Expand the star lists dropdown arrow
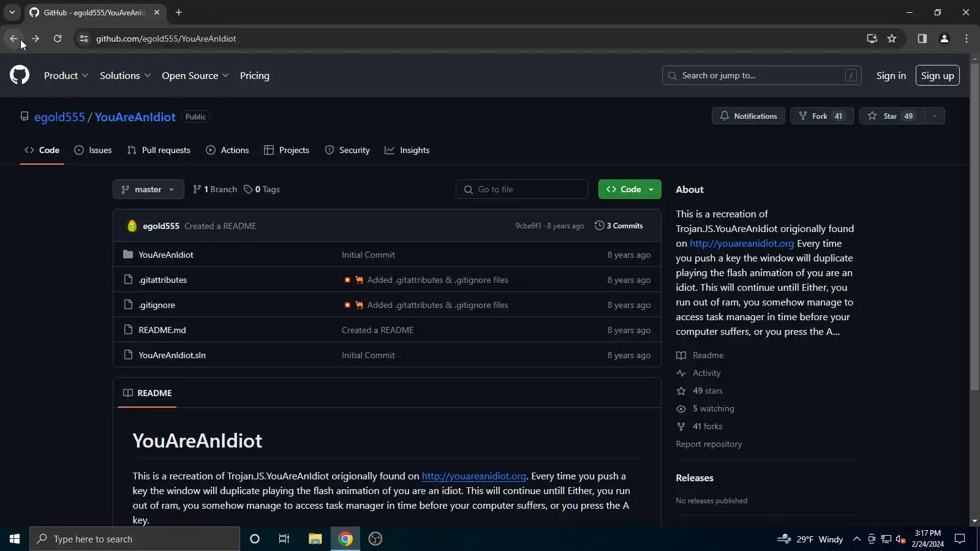The height and width of the screenshot is (551, 980). click(934, 116)
